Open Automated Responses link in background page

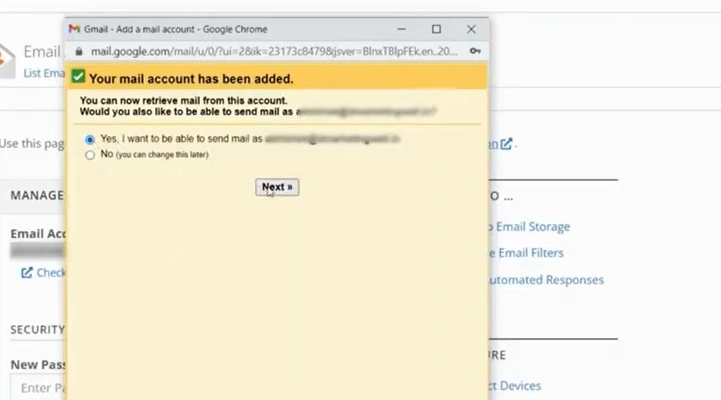pos(546,280)
